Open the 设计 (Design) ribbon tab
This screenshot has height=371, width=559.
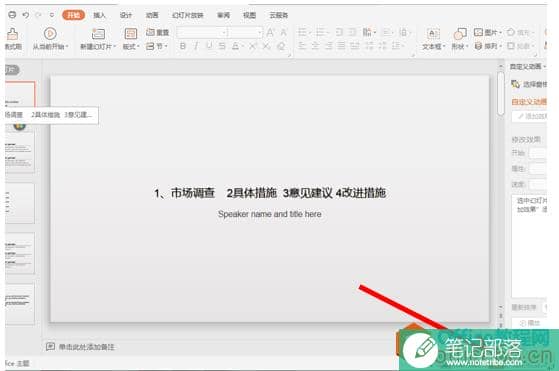(125, 15)
